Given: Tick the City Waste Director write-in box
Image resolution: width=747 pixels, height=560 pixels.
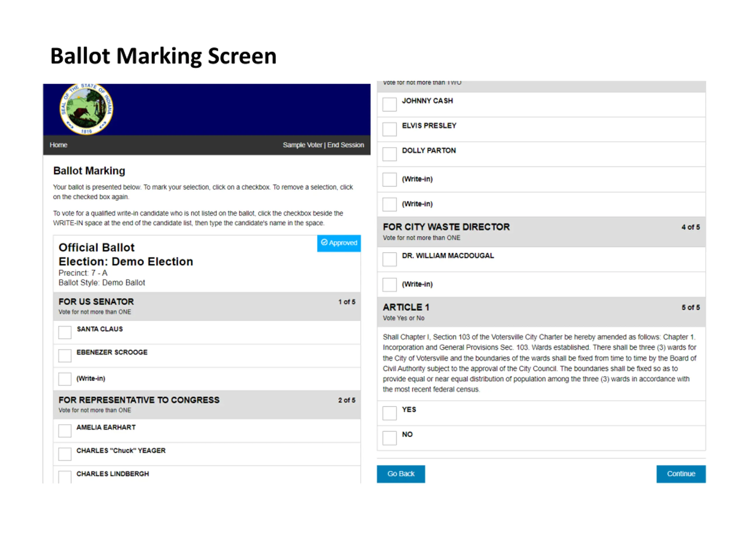Looking at the screenshot, I should coord(389,285).
